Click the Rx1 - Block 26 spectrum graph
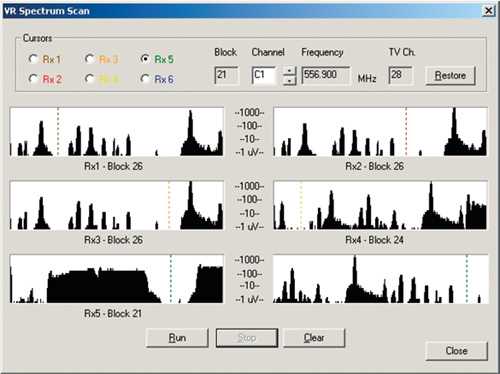The height and width of the screenshot is (374, 500). [117, 132]
